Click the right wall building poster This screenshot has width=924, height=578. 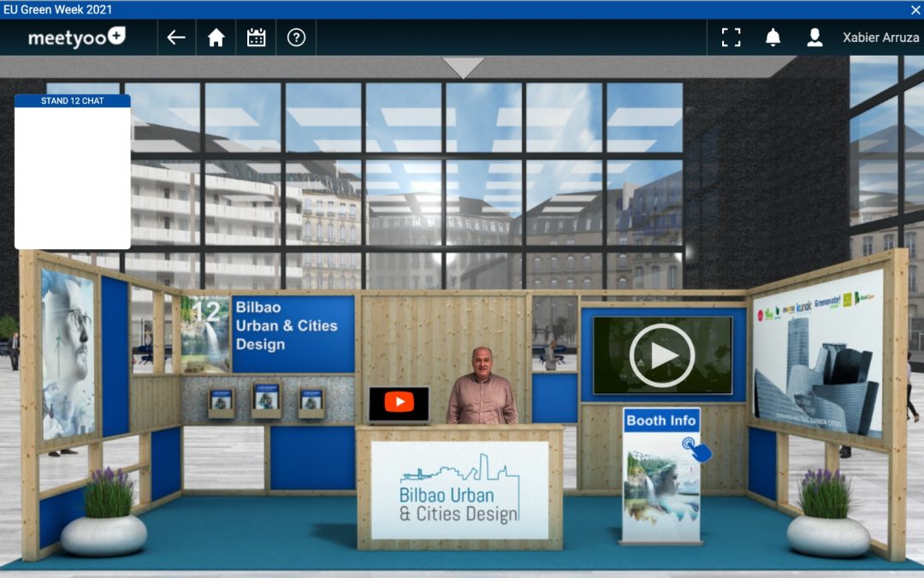819,355
